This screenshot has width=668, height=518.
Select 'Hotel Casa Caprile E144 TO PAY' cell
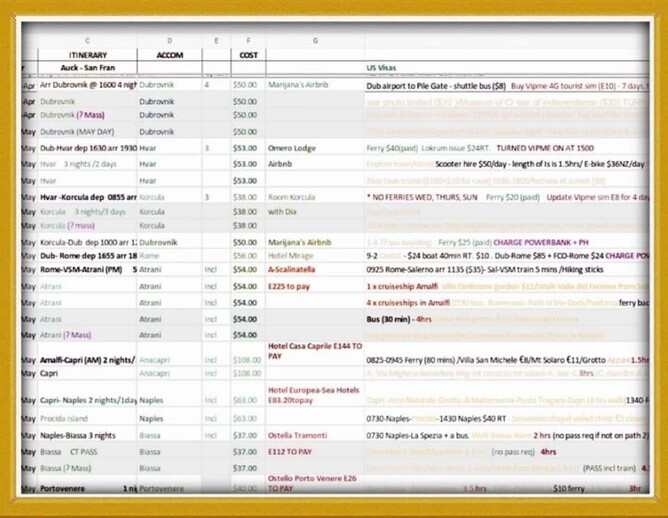point(312,350)
